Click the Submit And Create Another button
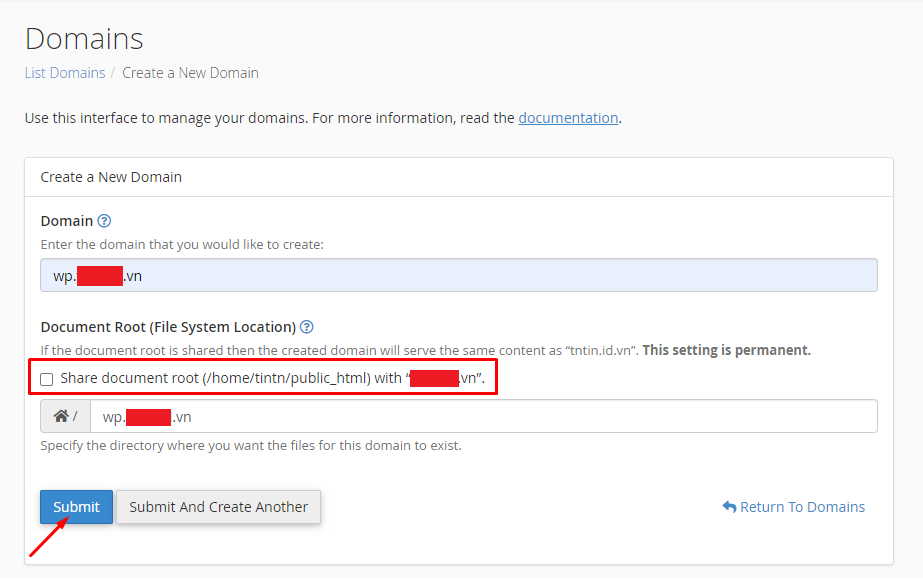 click(218, 507)
